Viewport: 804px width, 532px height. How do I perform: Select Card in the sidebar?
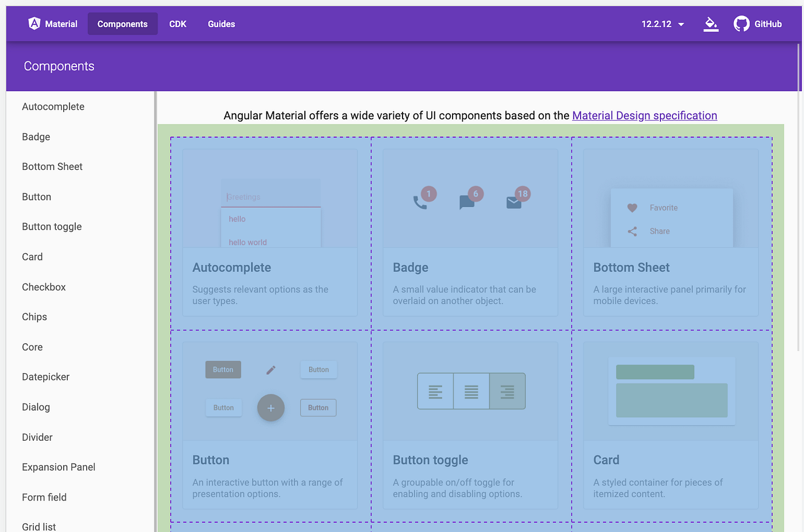tap(32, 257)
